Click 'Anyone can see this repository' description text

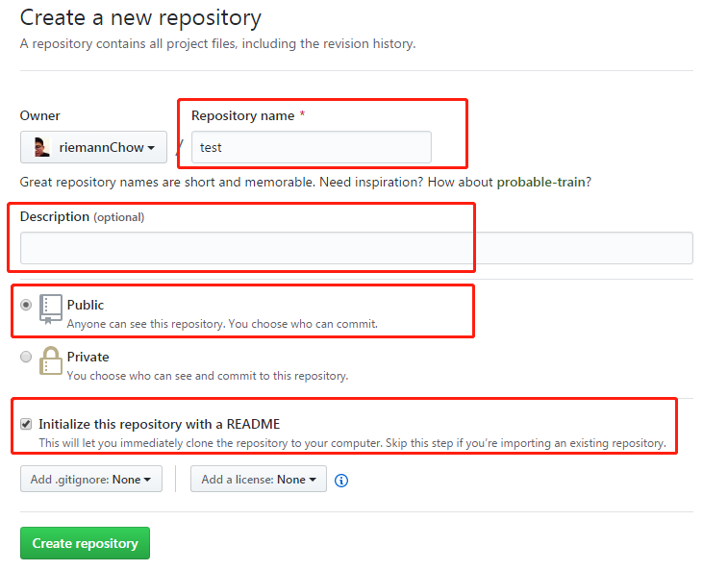222,324
